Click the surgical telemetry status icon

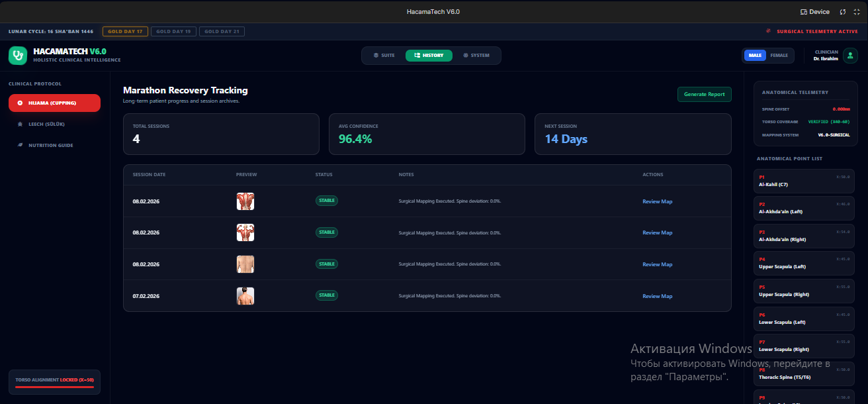(x=768, y=31)
